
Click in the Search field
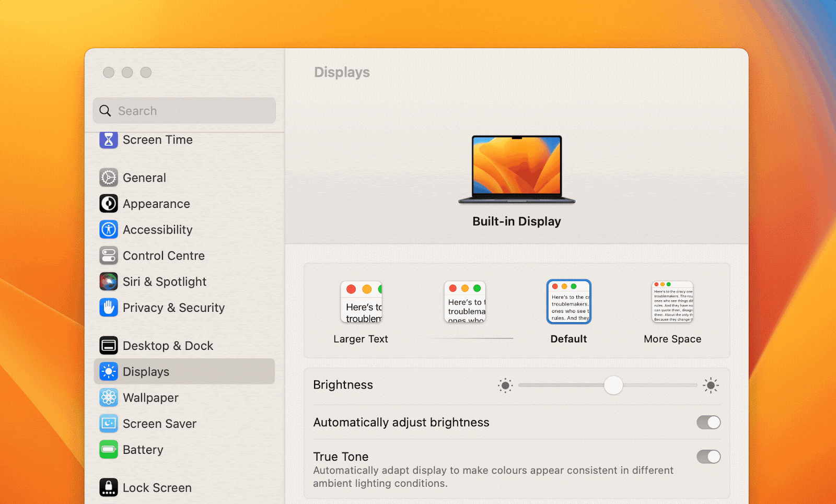184,111
